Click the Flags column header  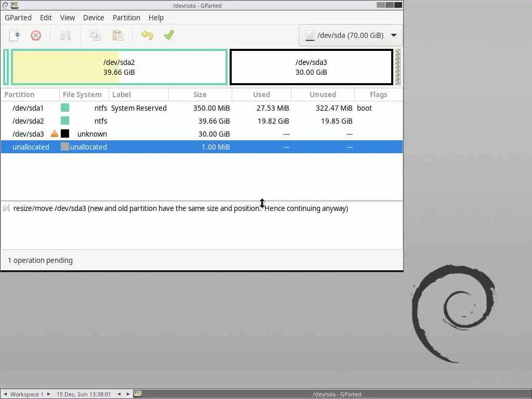[x=379, y=95]
